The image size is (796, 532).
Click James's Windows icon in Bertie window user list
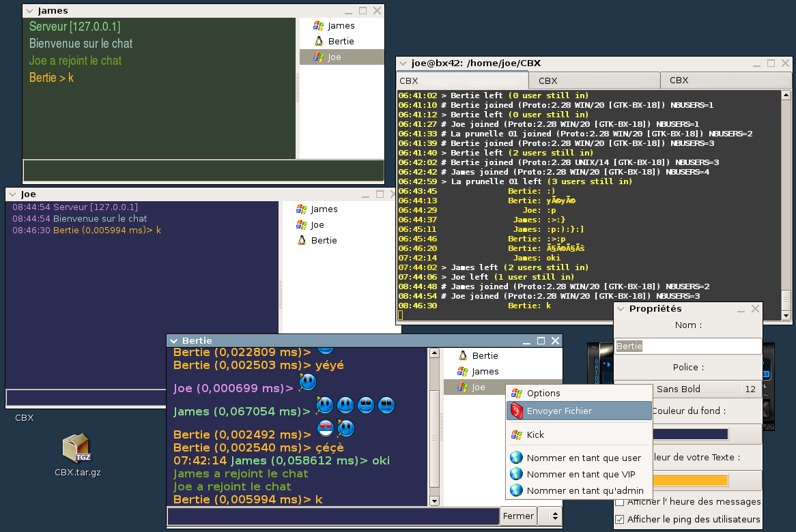[463, 372]
